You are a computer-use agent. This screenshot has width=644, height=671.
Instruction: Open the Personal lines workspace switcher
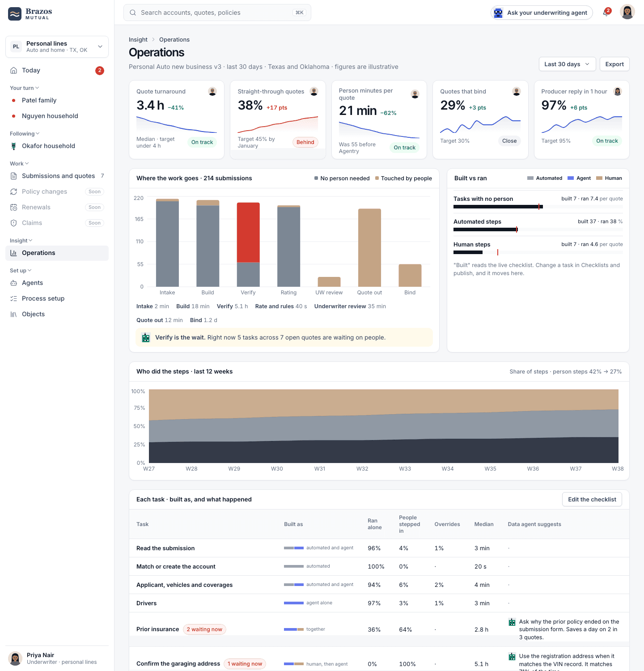57,47
